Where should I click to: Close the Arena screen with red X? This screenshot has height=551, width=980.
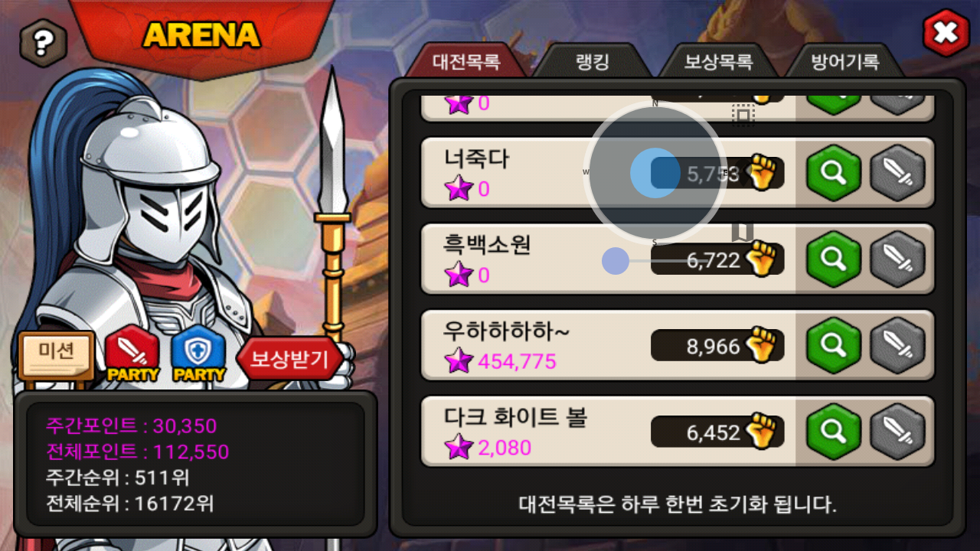(x=946, y=33)
